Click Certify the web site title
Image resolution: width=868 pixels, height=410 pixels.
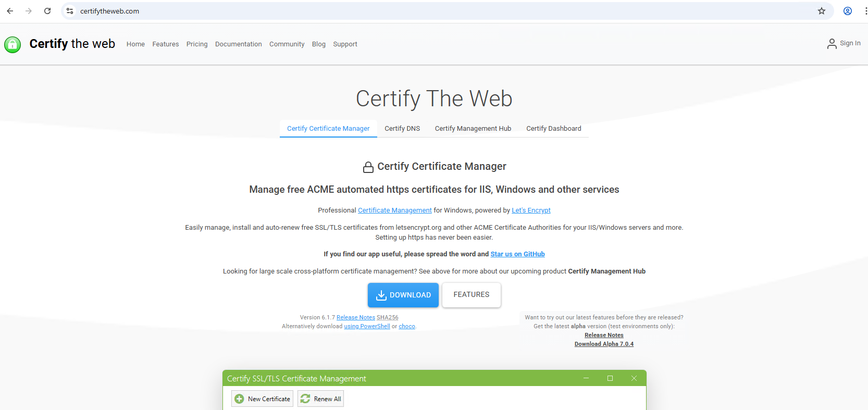pyautogui.click(x=72, y=44)
